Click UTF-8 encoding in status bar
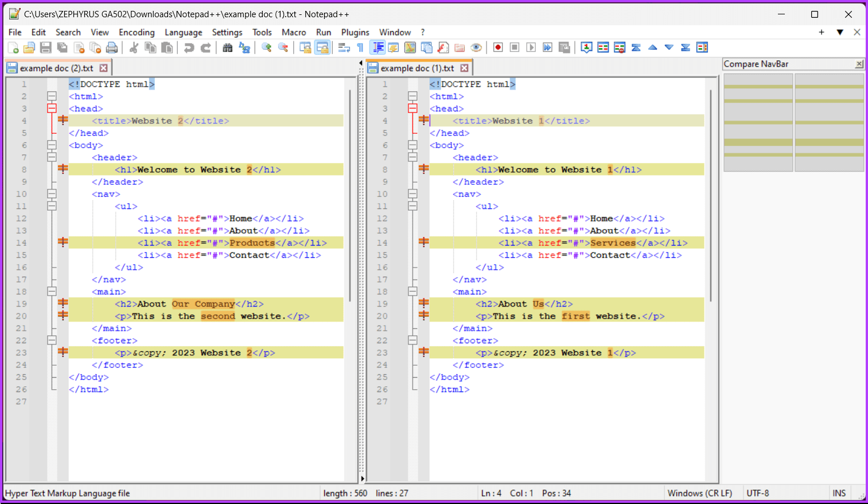Viewport: 868px width, 504px height. 757,493
